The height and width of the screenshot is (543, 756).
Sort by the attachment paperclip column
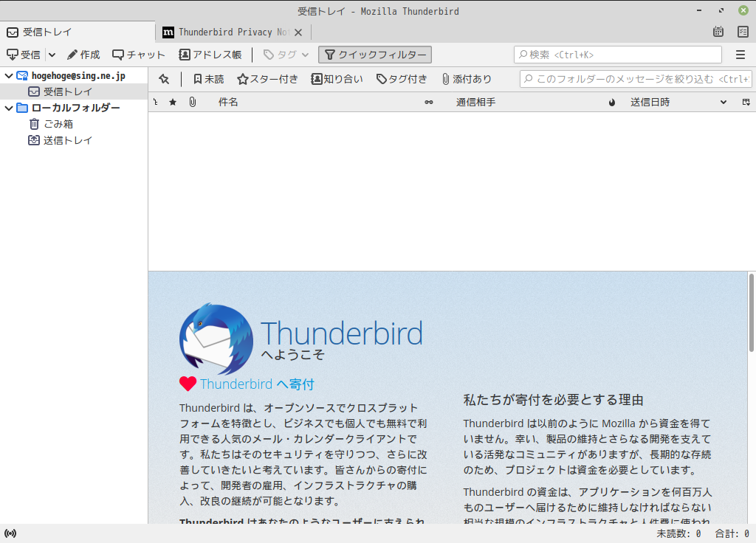coord(193,102)
